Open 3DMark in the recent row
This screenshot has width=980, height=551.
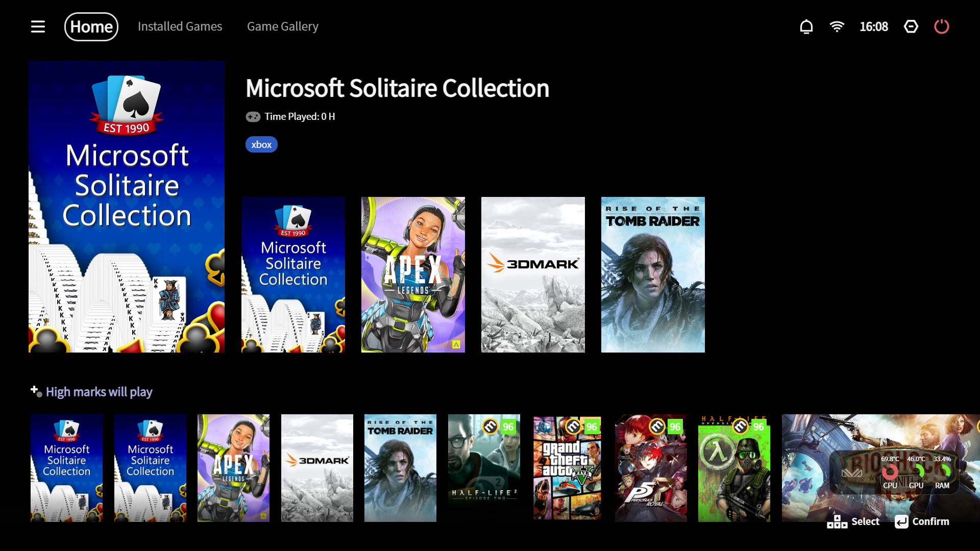[533, 274]
